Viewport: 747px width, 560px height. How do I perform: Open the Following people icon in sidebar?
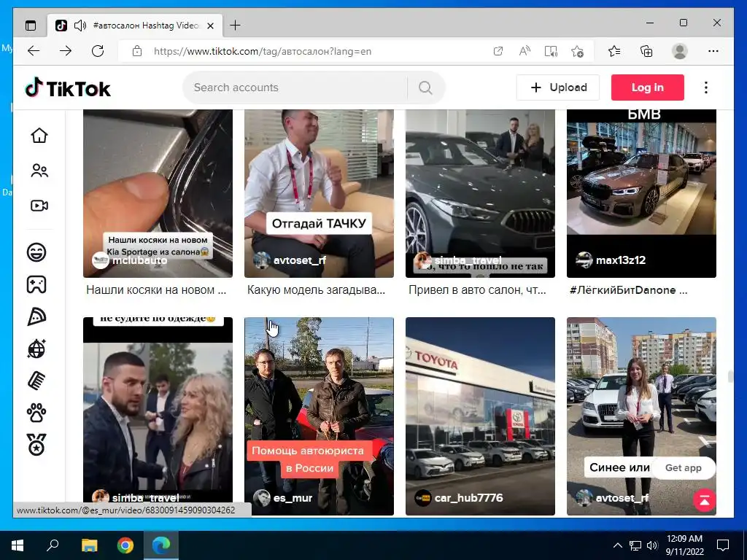[39, 171]
